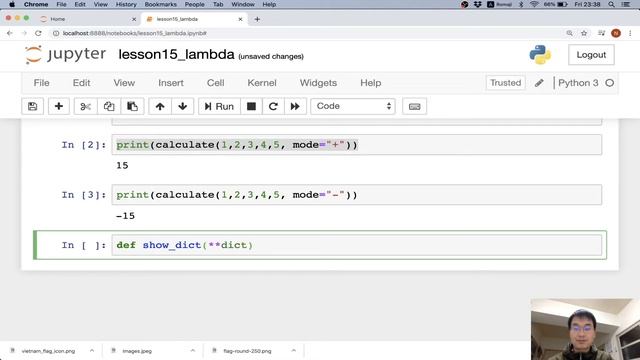
Task: Run the selected cell
Action: click(219, 107)
